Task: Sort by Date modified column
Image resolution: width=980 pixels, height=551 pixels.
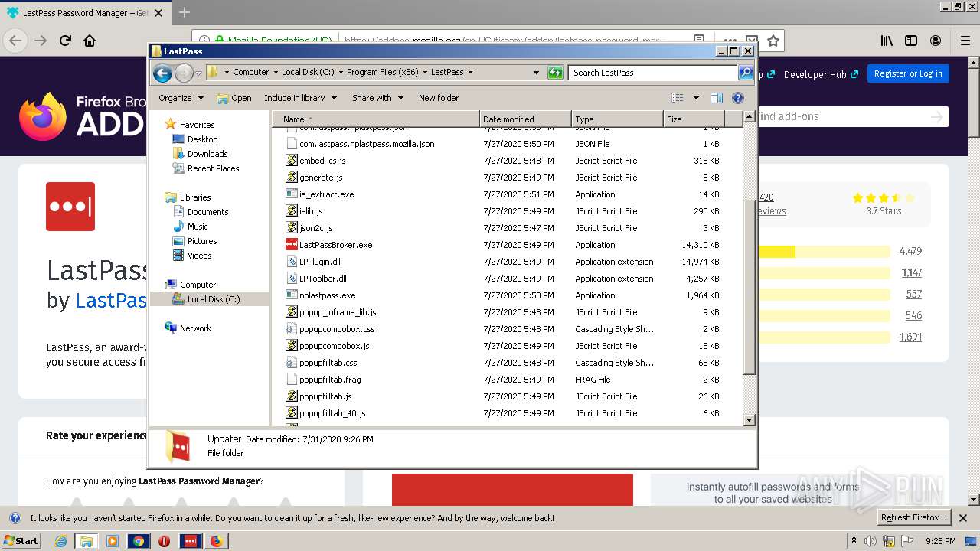Action: pos(525,119)
